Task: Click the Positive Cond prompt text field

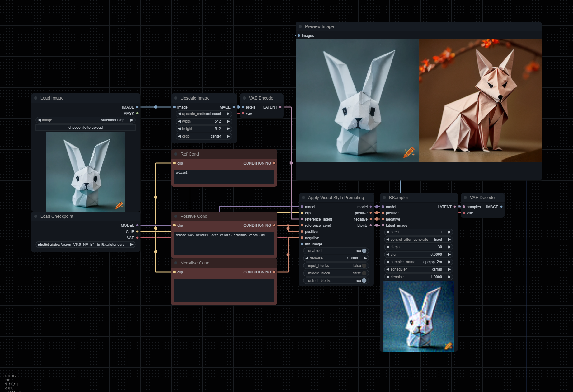Action: pos(224,243)
